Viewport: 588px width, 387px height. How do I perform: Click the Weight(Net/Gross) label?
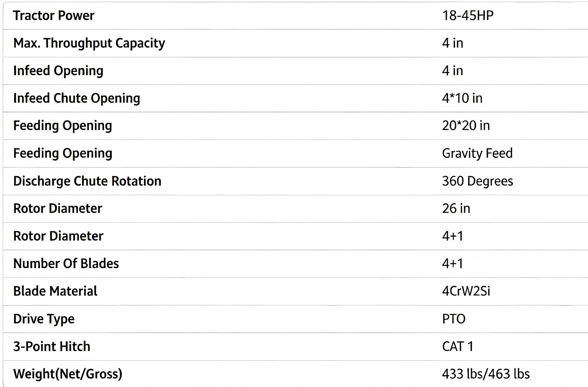click(68, 374)
